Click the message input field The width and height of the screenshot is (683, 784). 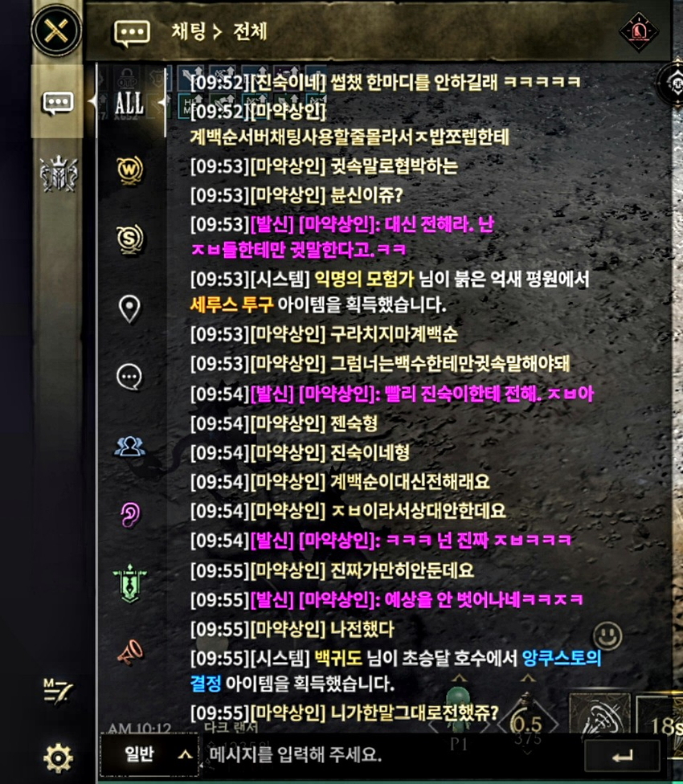pyautogui.click(x=390, y=754)
